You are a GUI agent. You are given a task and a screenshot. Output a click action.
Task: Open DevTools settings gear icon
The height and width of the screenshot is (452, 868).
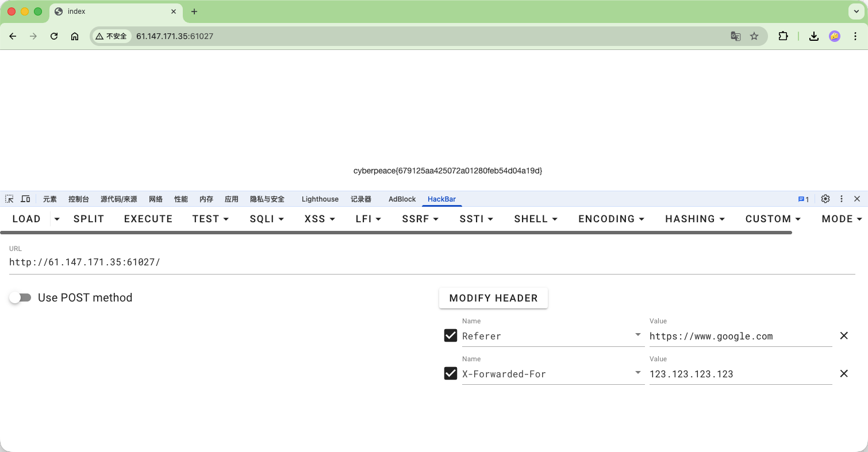pos(825,199)
